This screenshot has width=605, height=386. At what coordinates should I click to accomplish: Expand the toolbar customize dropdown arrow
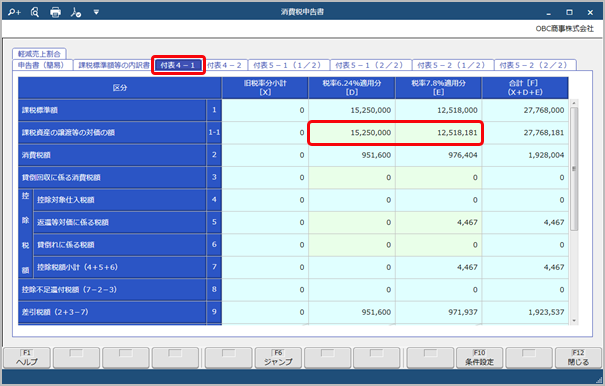point(96,12)
